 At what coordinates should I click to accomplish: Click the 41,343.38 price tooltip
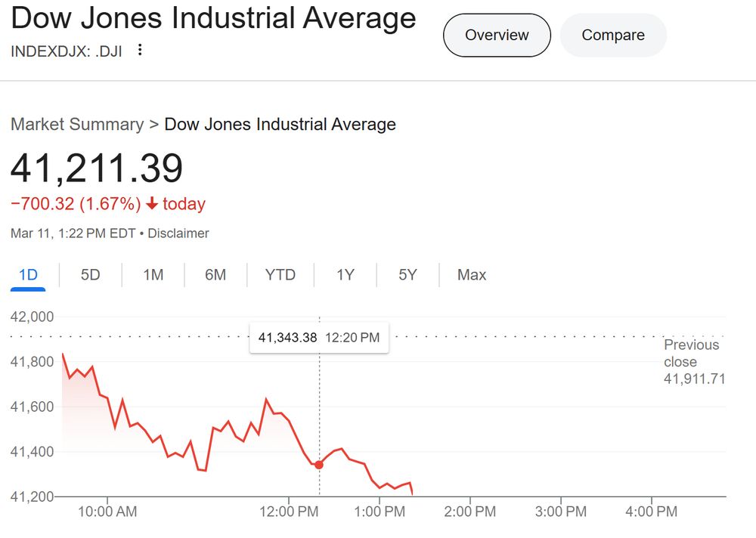(319, 338)
